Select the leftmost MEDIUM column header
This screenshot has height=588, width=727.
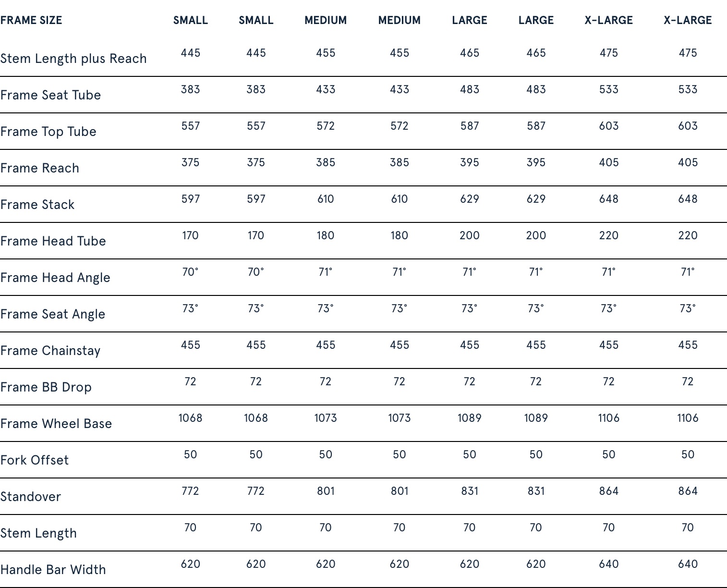[x=326, y=20]
